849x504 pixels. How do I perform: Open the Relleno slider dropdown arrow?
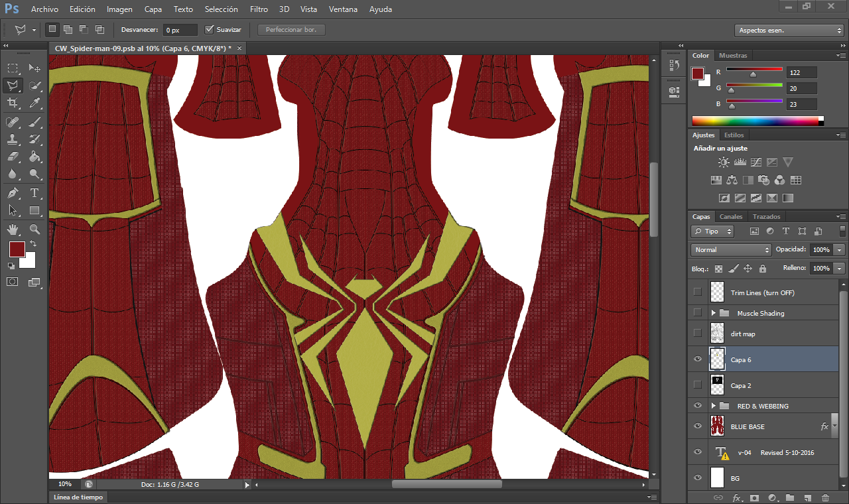coord(840,268)
